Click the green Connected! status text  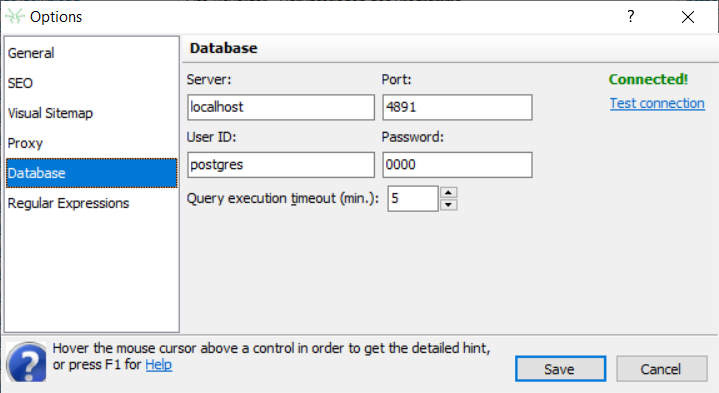tap(648, 79)
